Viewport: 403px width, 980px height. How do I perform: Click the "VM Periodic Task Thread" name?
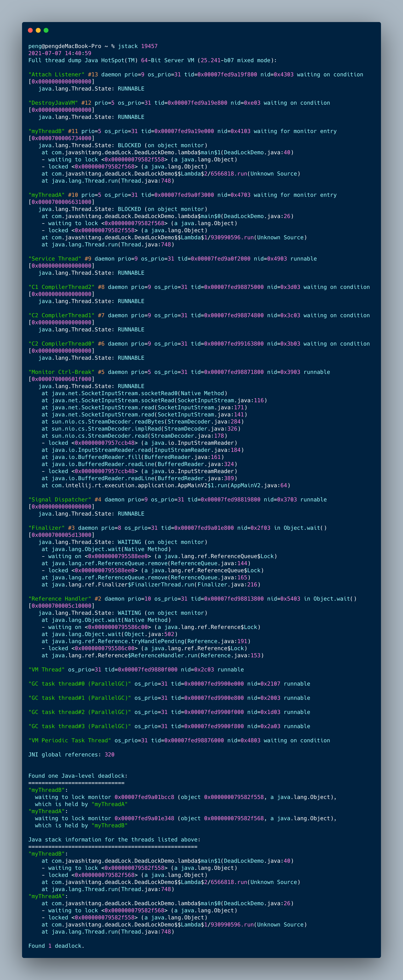pyautogui.click(x=70, y=740)
